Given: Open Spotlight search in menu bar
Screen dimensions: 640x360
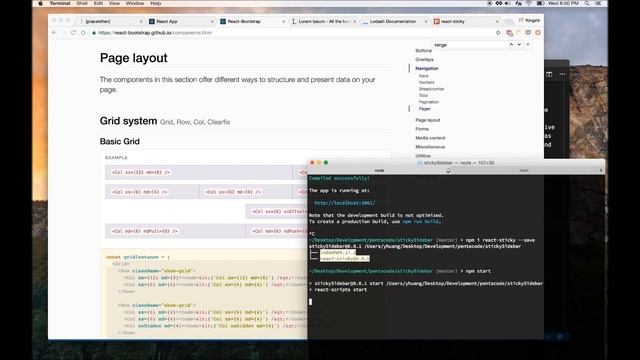Looking at the screenshot, I should point(587,3).
